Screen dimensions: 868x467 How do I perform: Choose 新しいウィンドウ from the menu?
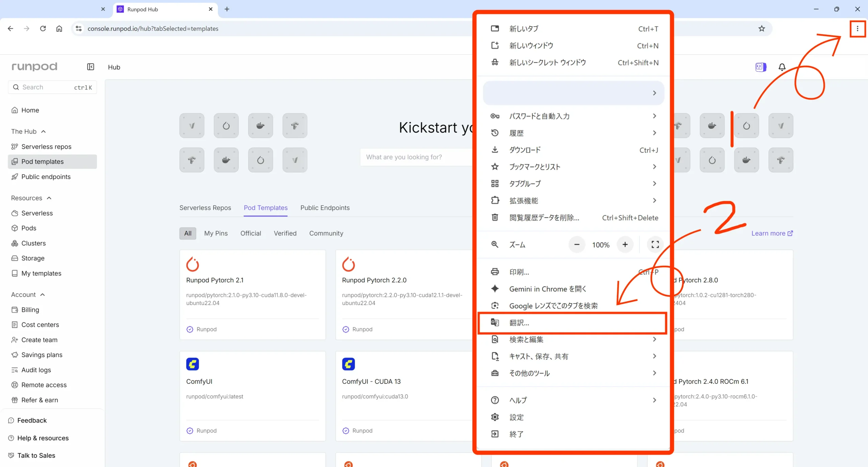574,45
